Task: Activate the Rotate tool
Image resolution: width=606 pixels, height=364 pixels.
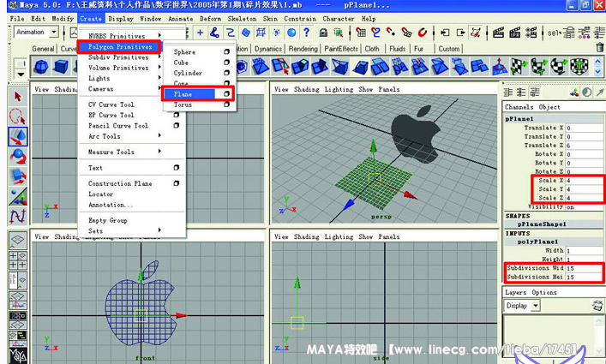Action: click(18, 156)
